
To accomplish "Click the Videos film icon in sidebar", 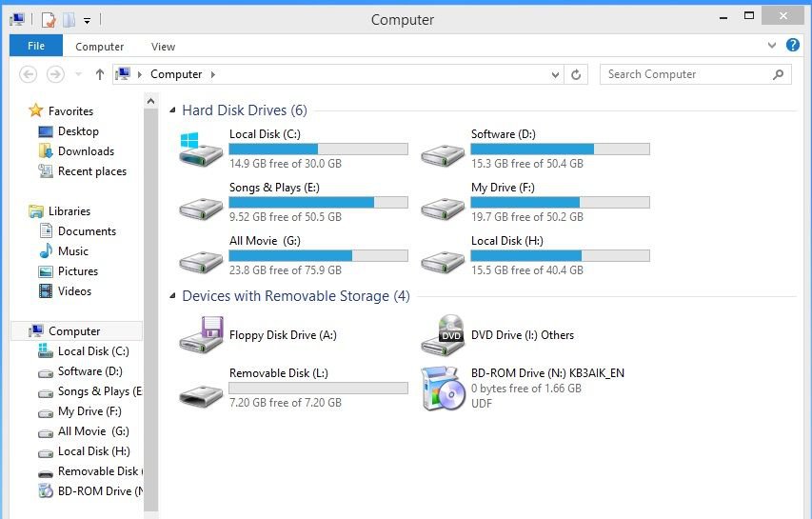I will point(46,291).
